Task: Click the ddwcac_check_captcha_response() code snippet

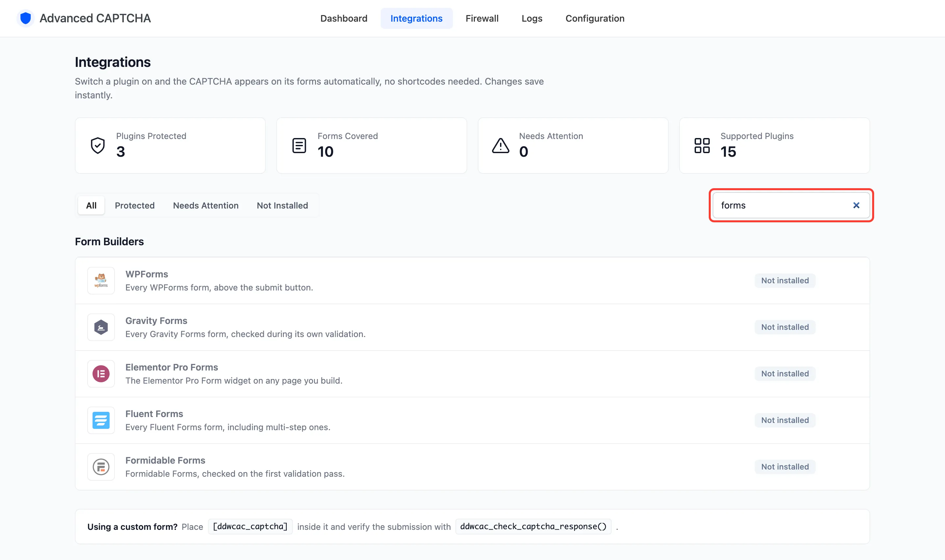Action: (x=533, y=527)
